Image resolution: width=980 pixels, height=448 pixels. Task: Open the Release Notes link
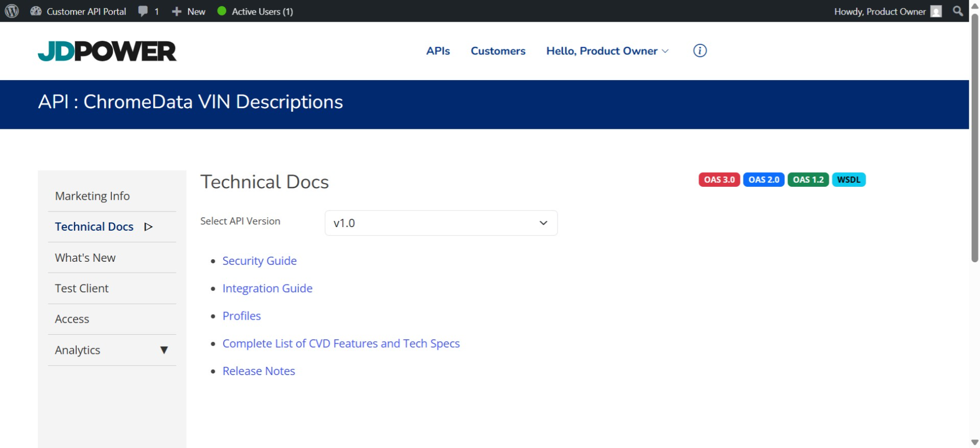tap(258, 371)
